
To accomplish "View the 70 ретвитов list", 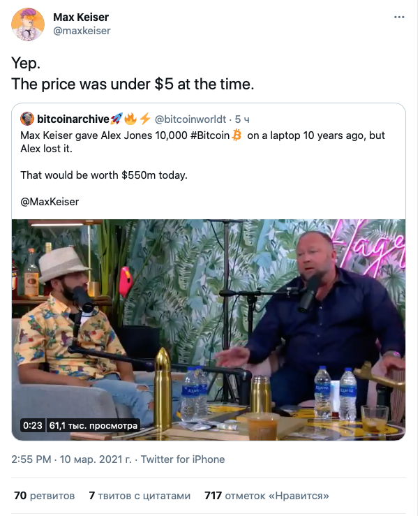I will (x=44, y=496).
